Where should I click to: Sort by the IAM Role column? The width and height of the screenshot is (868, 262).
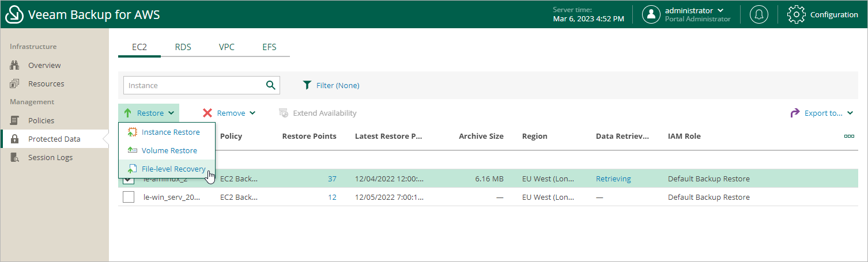tap(684, 136)
